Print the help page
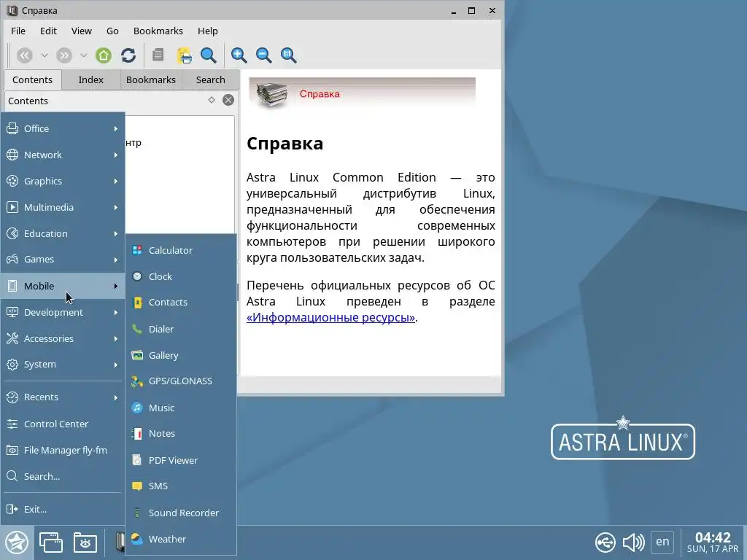The width and height of the screenshot is (747, 560). click(184, 55)
